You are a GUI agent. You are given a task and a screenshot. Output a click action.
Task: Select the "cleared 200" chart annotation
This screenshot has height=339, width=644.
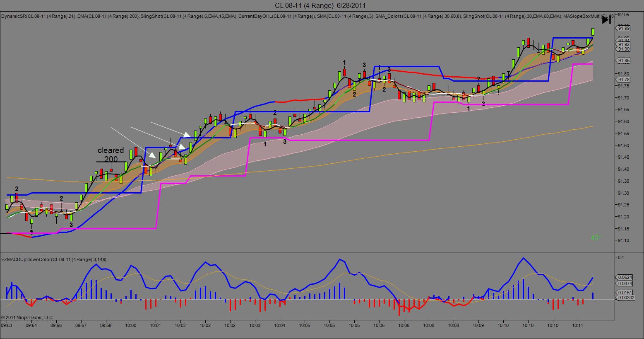coord(111,155)
